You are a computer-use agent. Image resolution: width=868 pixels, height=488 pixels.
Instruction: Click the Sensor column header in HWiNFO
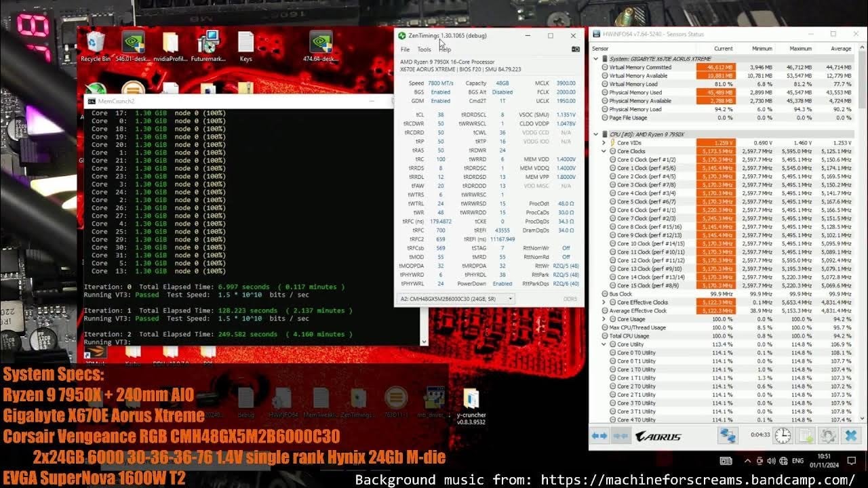600,49
